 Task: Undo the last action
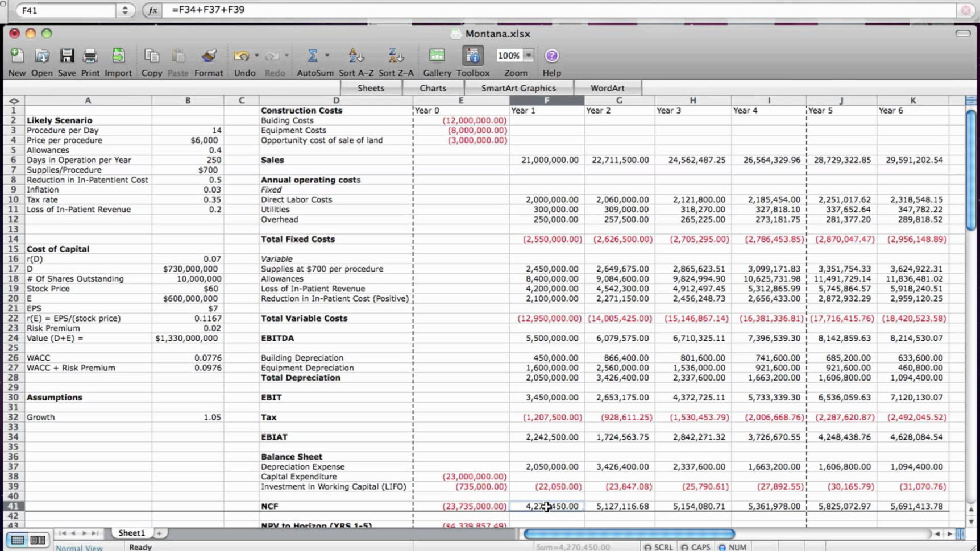point(241,55)
